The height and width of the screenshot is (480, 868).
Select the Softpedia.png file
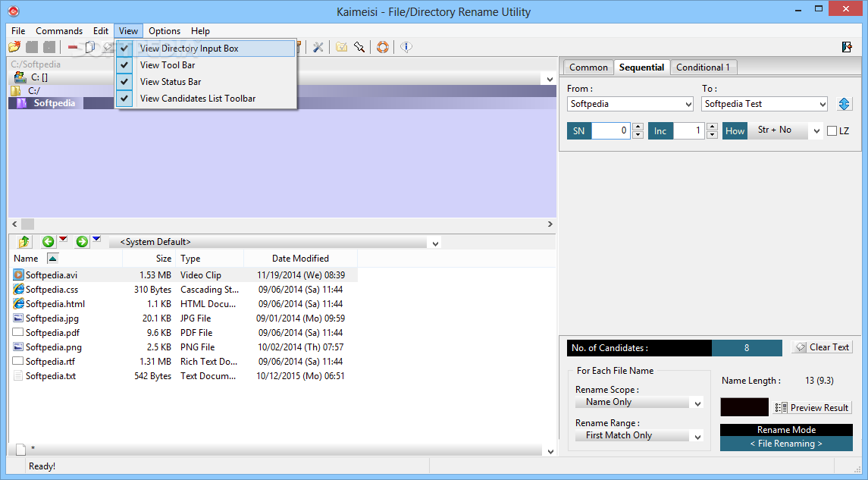click(54, 347)
